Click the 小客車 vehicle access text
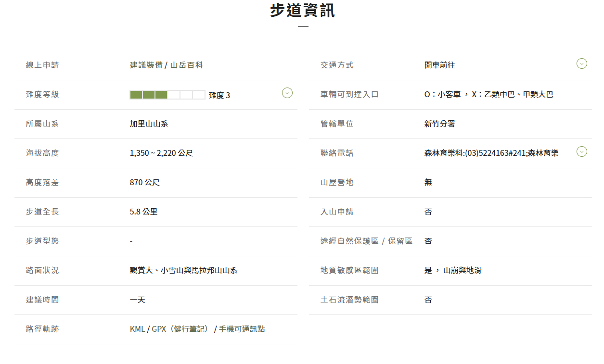This screenshot has height=364, width=604. 450,94
